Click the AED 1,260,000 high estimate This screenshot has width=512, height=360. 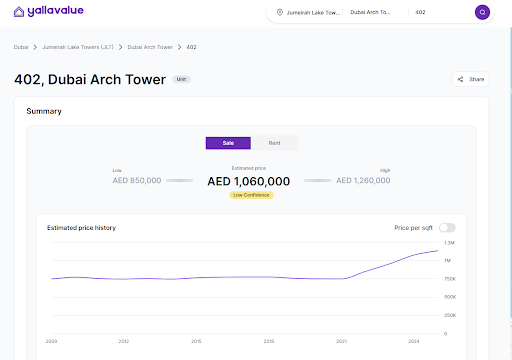point(363,180)
